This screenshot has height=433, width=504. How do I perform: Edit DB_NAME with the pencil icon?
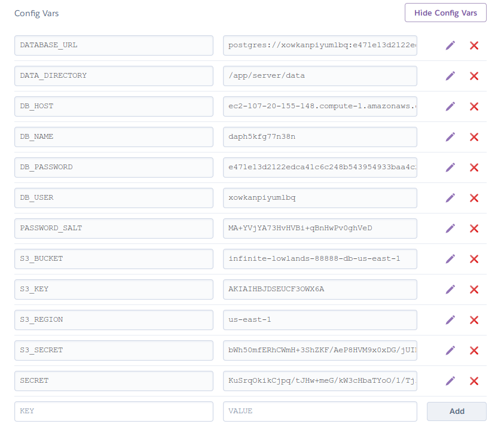pyautogui.click(x=450, y=137)
